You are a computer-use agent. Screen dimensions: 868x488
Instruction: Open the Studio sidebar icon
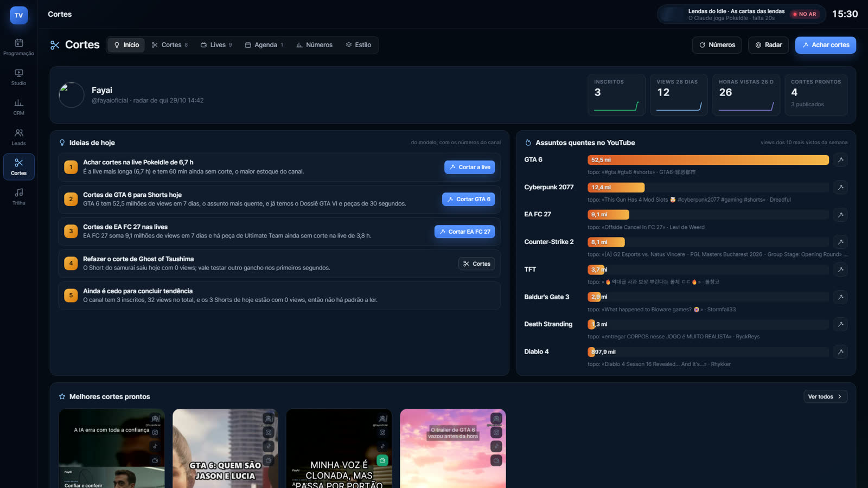click(18, 77)
